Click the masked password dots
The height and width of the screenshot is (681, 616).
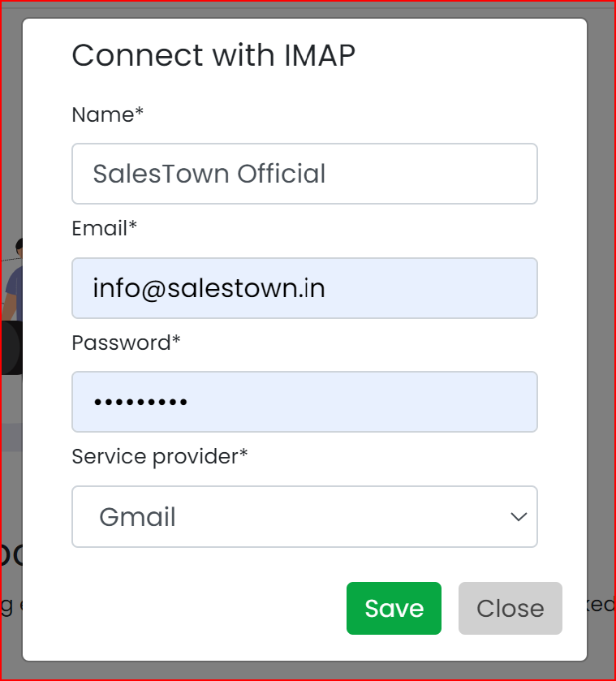(140, 402)
